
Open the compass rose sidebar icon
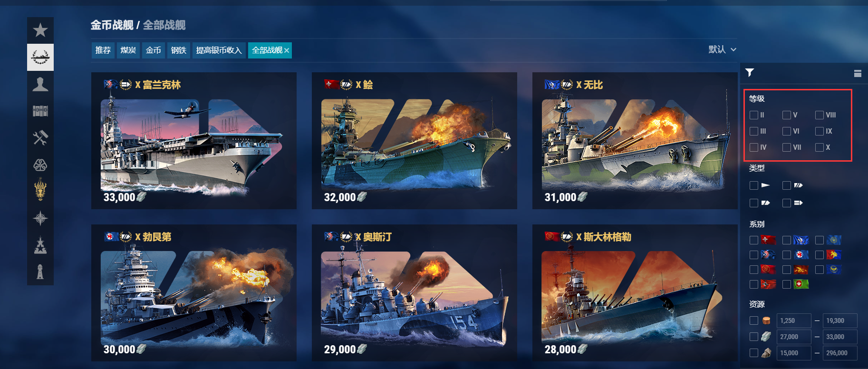click(x=40, y=218)
